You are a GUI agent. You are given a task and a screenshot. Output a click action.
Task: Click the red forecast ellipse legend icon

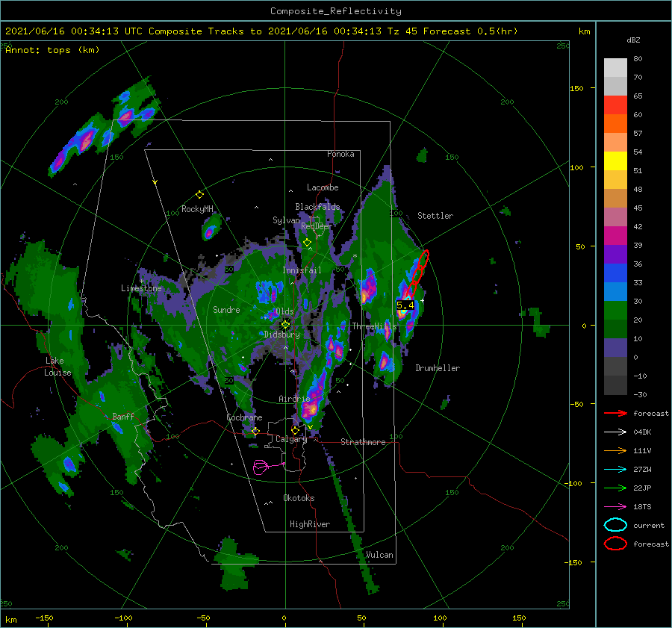pos(615,544)
